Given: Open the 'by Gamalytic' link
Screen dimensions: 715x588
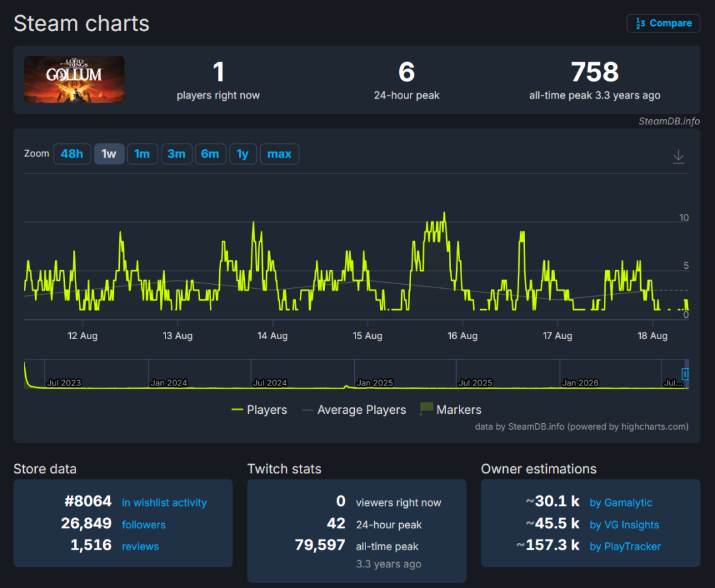Looking at the screenshot, I should point(620,502).
